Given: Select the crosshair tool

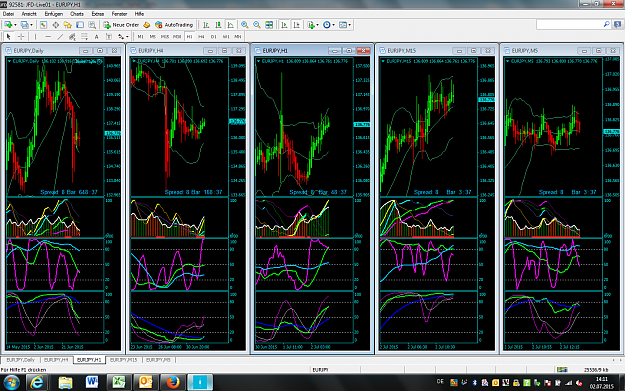Looking at the screenshot, I should click(x=21, y=37).
